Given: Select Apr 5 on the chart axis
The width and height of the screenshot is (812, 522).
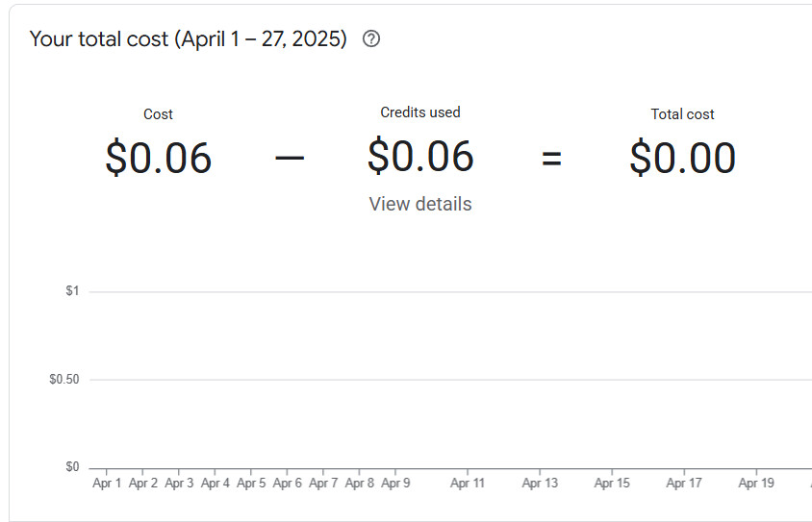Looking at the screenshot, I should pos(251,484).
